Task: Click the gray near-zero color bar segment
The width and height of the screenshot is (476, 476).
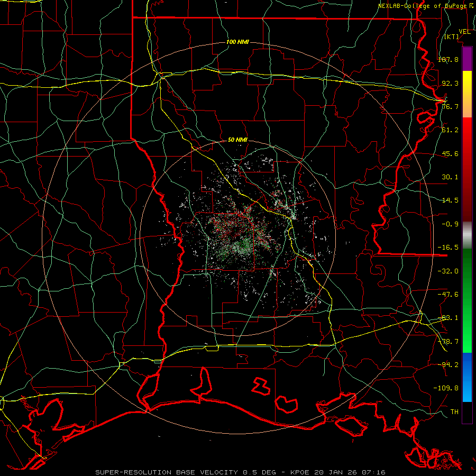Action: [x=467, y=235]
